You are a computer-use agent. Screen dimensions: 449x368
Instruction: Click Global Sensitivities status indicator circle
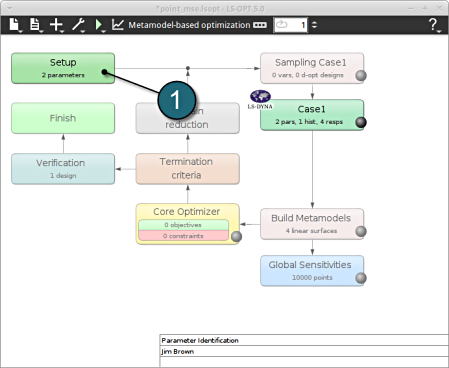[361, 278]
